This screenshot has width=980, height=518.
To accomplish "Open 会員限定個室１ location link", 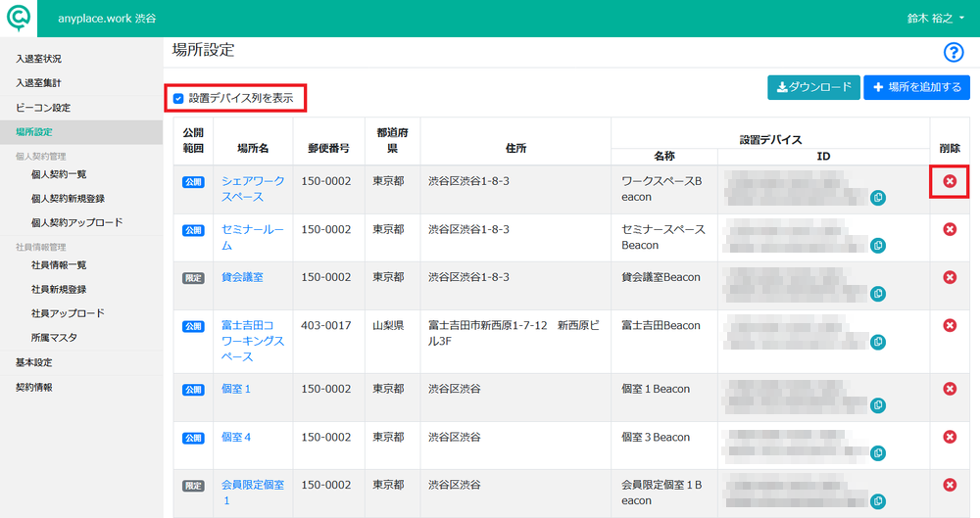I will 253,493.
